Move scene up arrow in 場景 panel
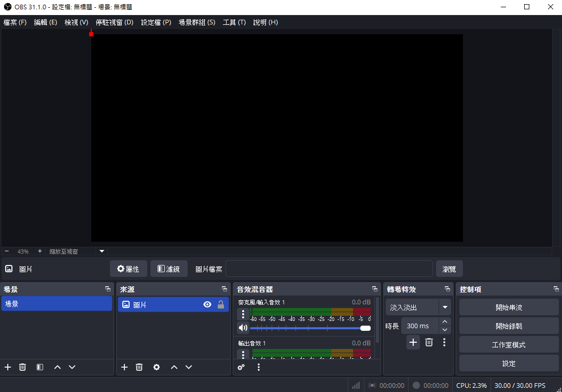The height and width of the screenshot is (392, 562). click(58, 367)
